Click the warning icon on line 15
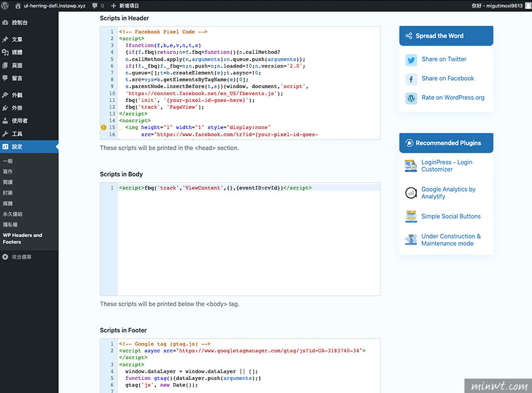The width and height of the screenshot is (532, 393). click(103, 127)
